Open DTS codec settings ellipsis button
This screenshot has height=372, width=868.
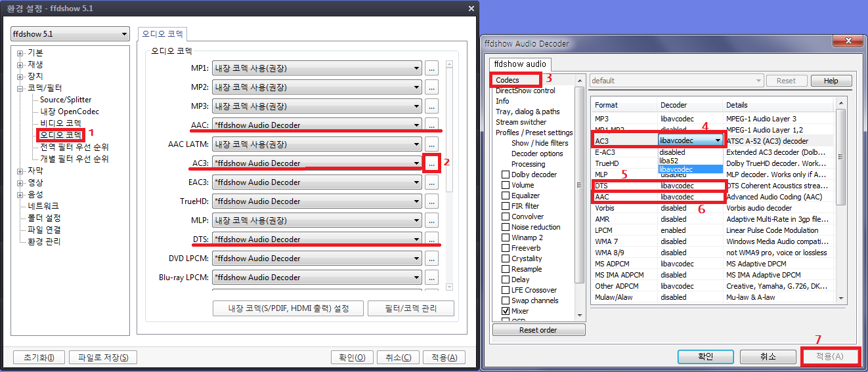pos(431,239)
